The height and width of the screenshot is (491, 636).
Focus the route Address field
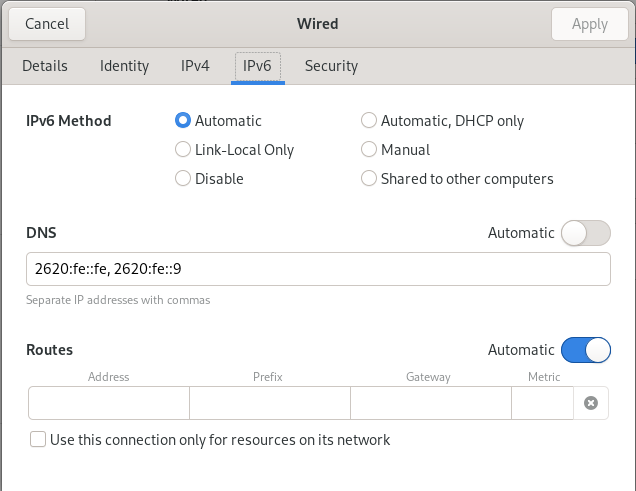click(x=109, y=403)
